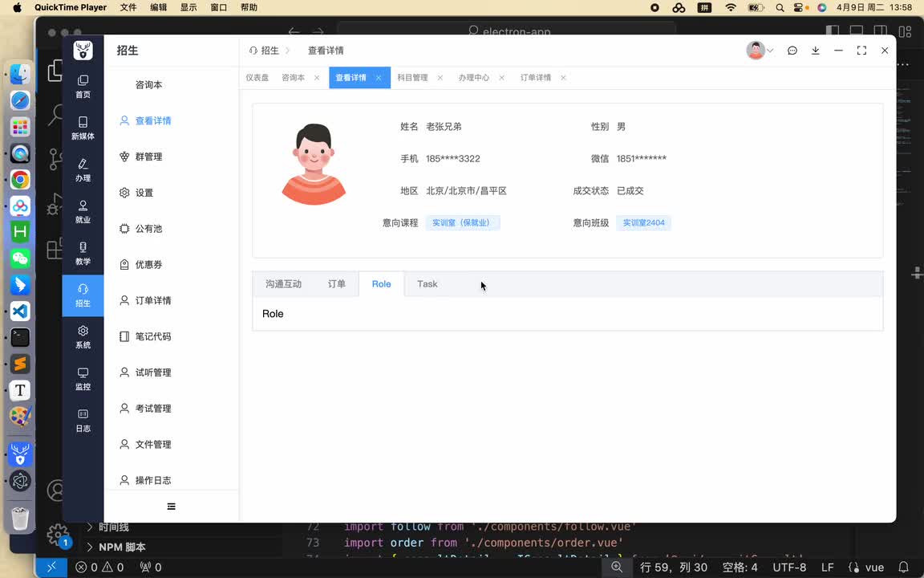Open 新媒体 module in sidebar
Image resolution: width=924 pixels, height=578 pixels.
83,128
